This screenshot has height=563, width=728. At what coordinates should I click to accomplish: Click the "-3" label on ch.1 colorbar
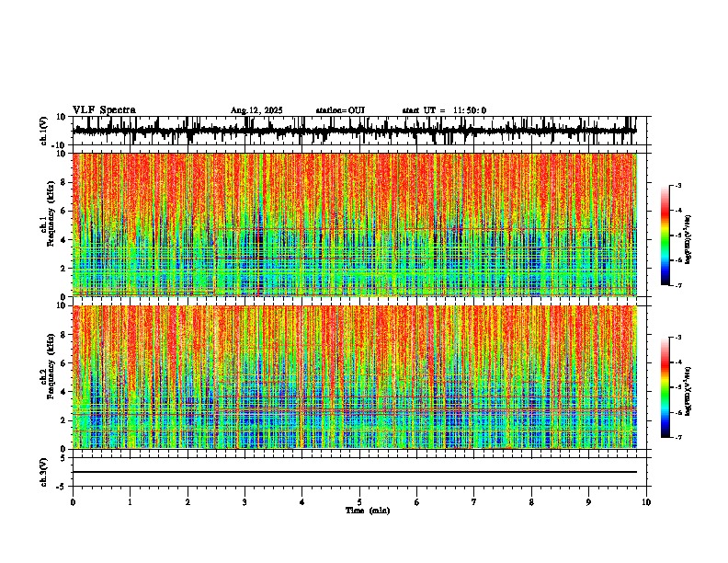pos(678,185)
